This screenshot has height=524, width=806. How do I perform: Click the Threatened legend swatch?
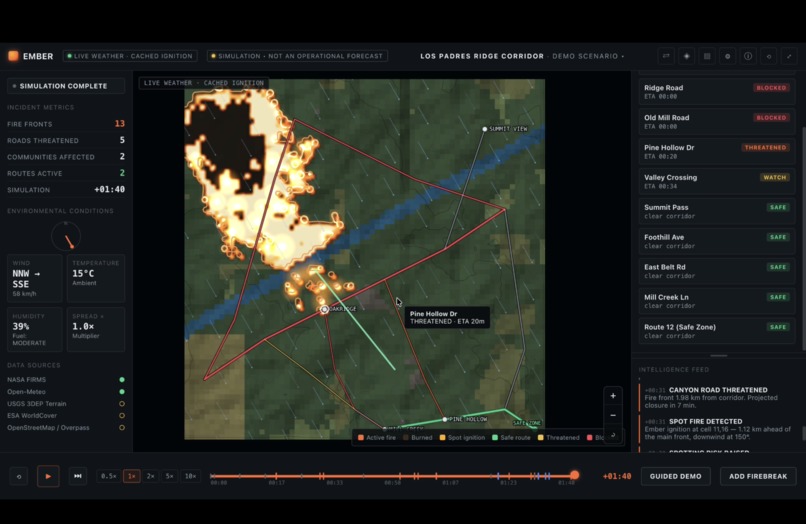pyautogui.click(x=540, y=438)
